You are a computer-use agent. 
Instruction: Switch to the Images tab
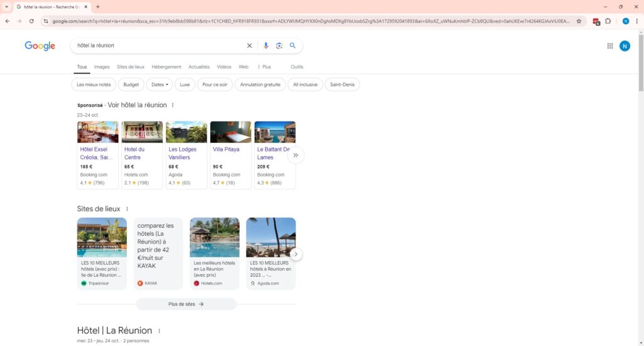pyautogui.click(x=101, y=67)
